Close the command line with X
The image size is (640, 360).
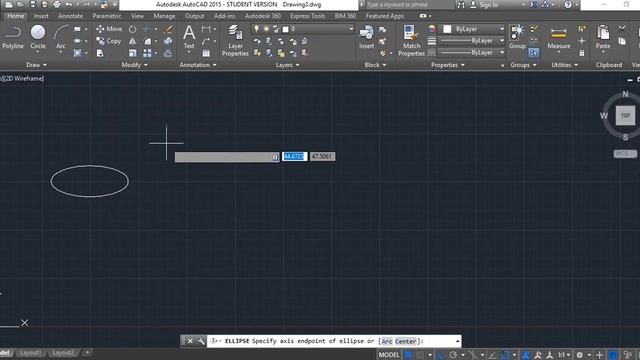click(x=189, y=341)
